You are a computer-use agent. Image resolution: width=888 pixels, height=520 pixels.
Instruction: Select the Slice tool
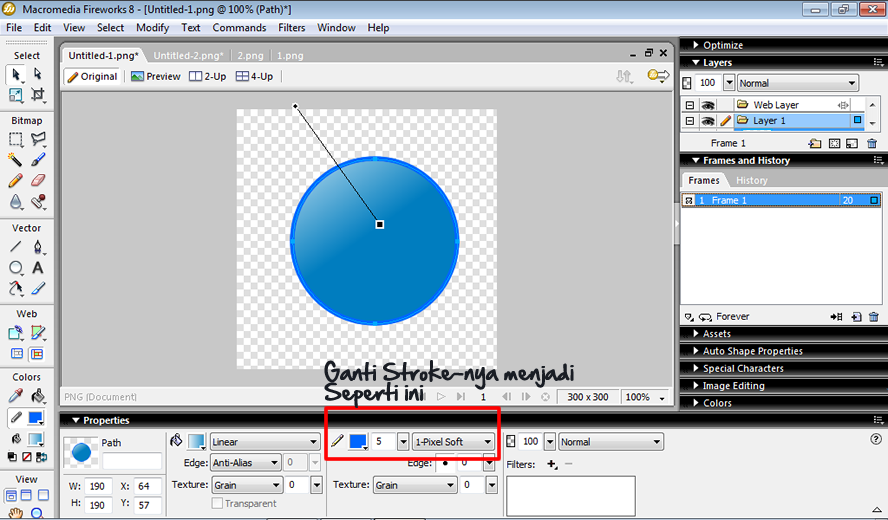(x=37, y=333)
